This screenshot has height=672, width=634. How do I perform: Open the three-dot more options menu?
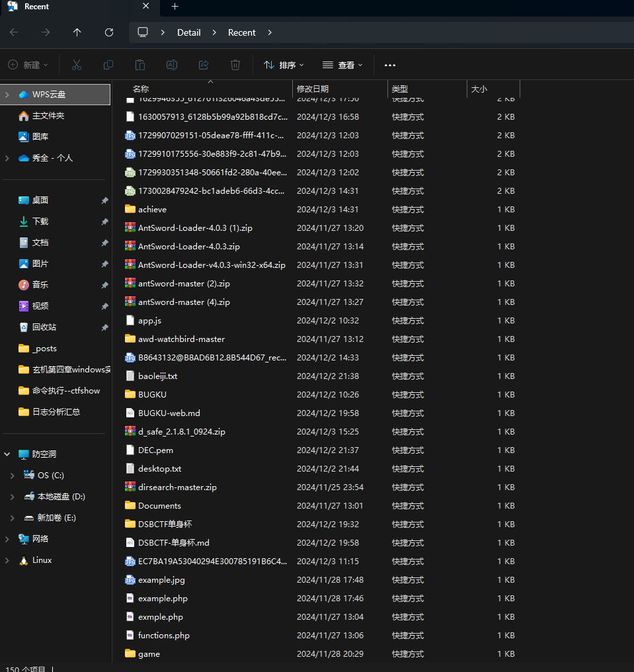pos(389,65)
